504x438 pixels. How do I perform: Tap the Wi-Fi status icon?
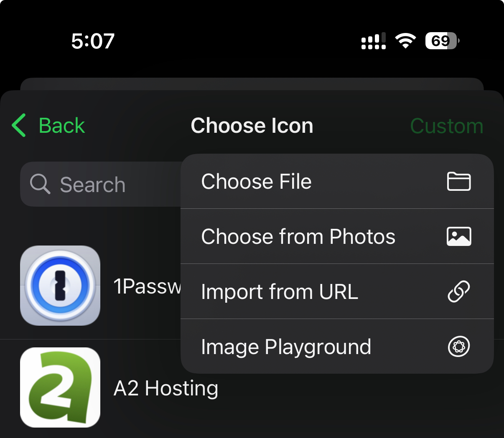405,41
